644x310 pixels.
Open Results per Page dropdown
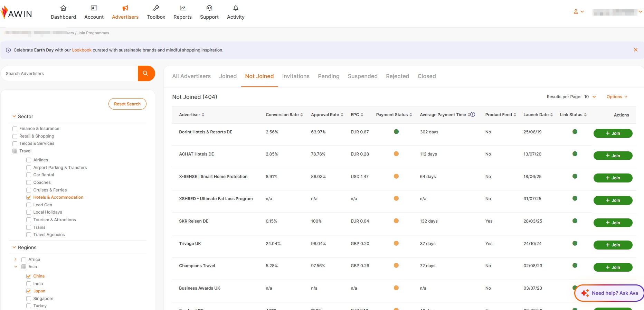click(x=590, y=97)
